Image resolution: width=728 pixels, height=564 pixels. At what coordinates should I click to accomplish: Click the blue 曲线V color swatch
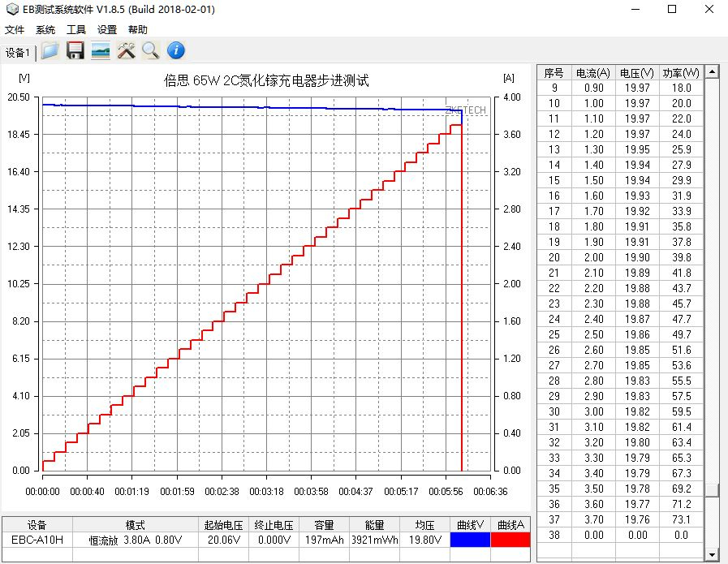pos(470,540)
